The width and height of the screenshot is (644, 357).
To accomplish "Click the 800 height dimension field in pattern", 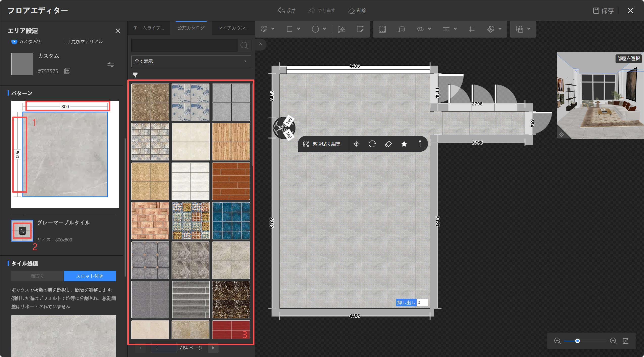I will (x=17, y=154).
